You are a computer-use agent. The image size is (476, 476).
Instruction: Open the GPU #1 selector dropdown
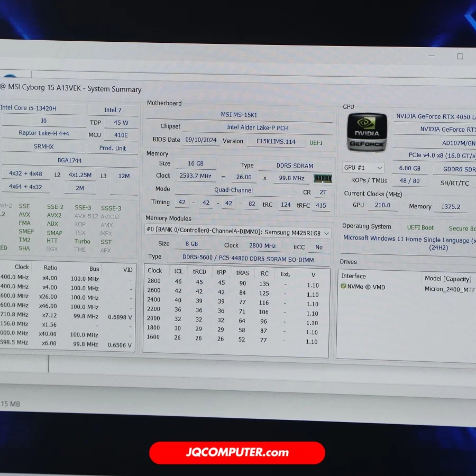pos(363,168)
